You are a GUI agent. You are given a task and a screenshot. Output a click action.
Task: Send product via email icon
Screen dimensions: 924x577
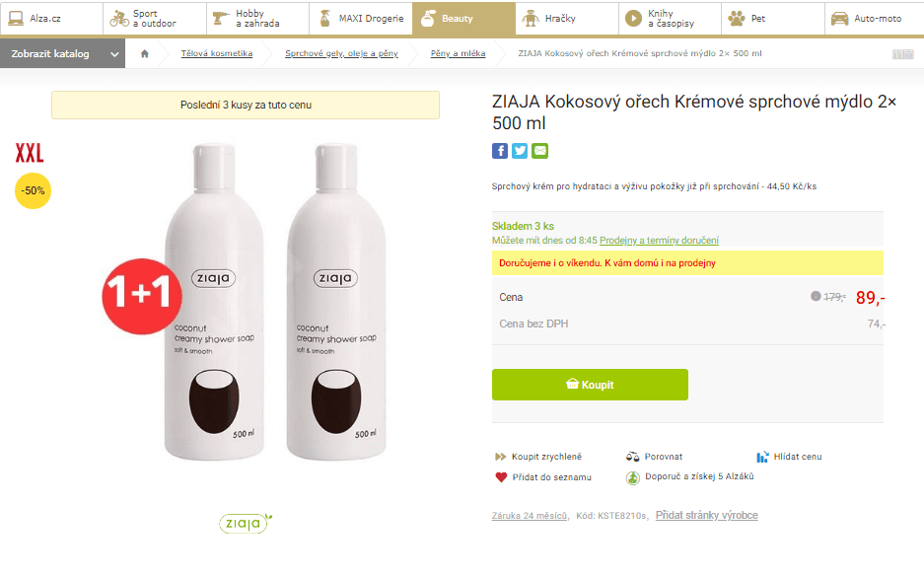tap(538, 151)
